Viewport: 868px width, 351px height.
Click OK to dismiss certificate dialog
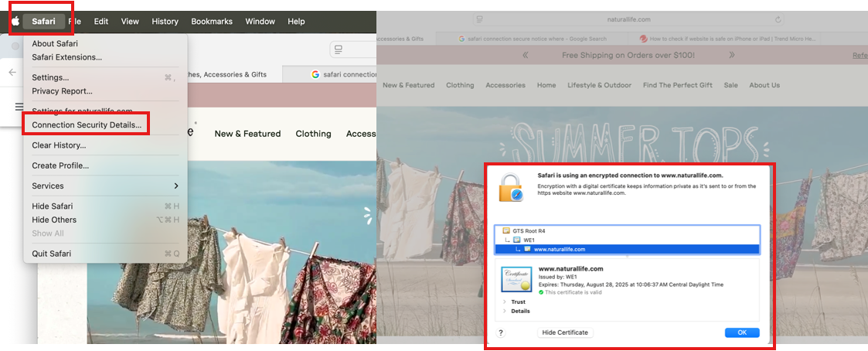pos(741,332)
